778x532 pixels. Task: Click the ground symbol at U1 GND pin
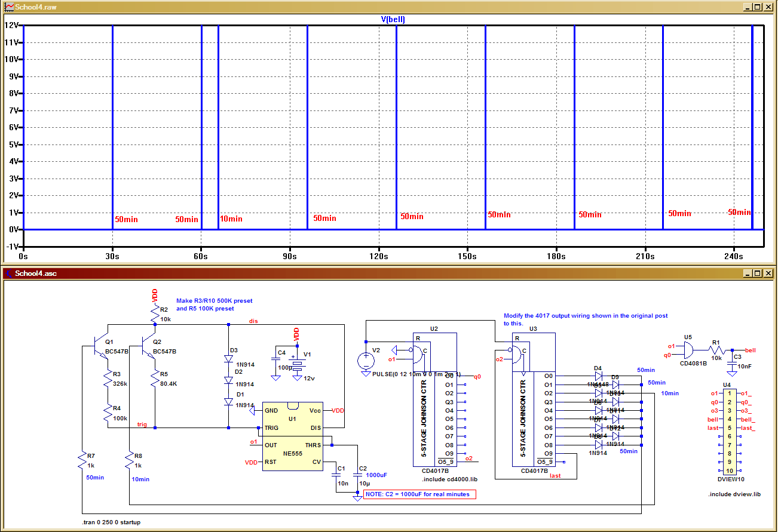[252, 411]
